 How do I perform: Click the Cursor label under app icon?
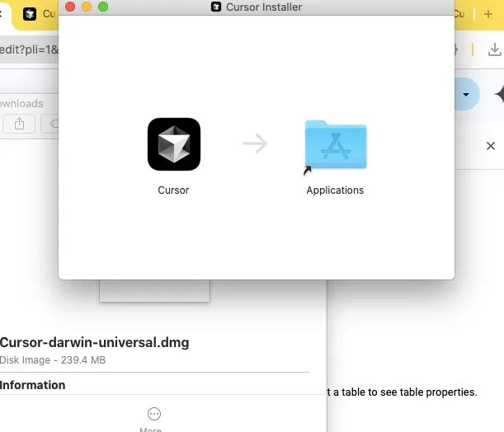coord(173,190)
